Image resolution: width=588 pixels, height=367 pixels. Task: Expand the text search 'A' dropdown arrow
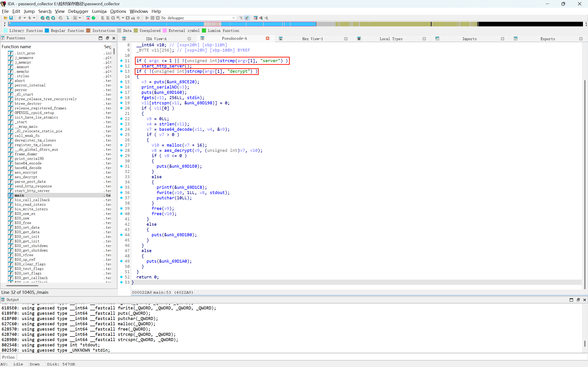[80, 18]
